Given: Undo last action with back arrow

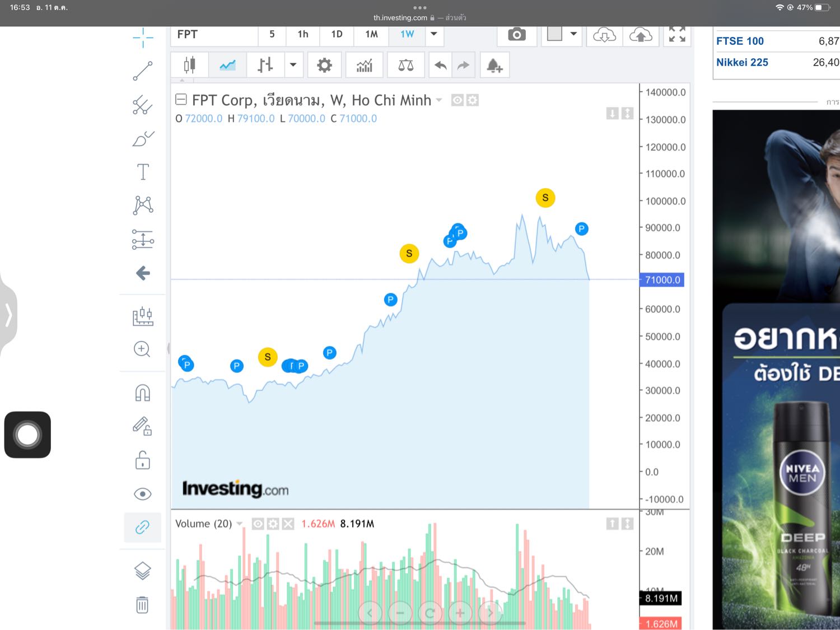Looking at the screenshot, I should 441,66.
